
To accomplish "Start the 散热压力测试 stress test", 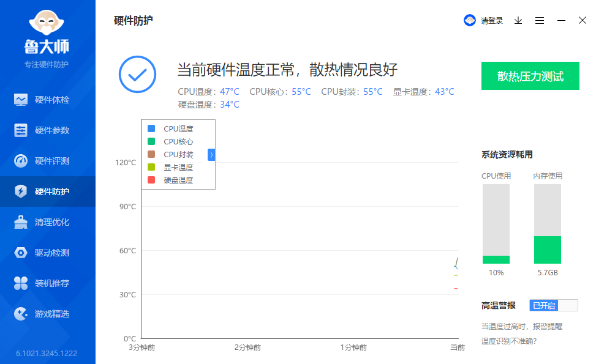I will pyautogui.click(x=530, y=76).
